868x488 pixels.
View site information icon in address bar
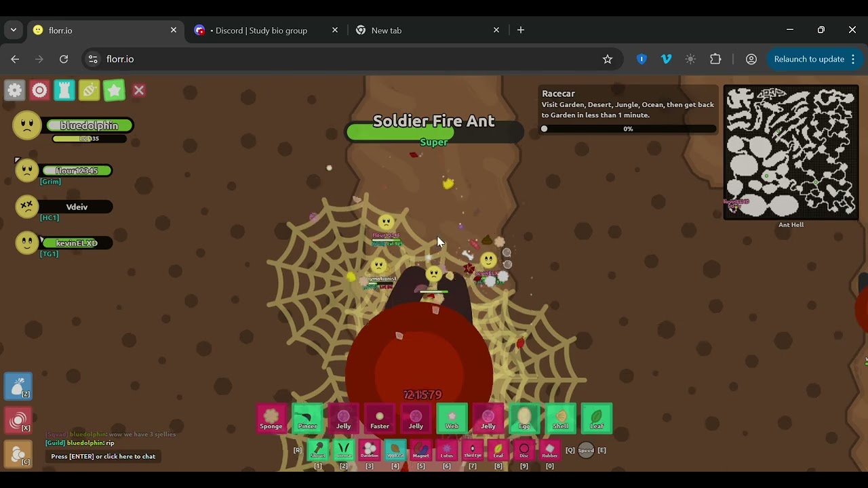(93, 59)
